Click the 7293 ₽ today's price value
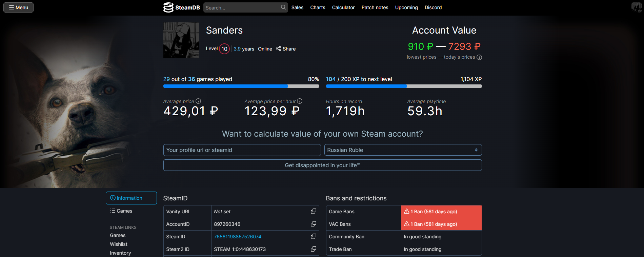The width and height of the screenshot is (644, 257). coord(464,46)
